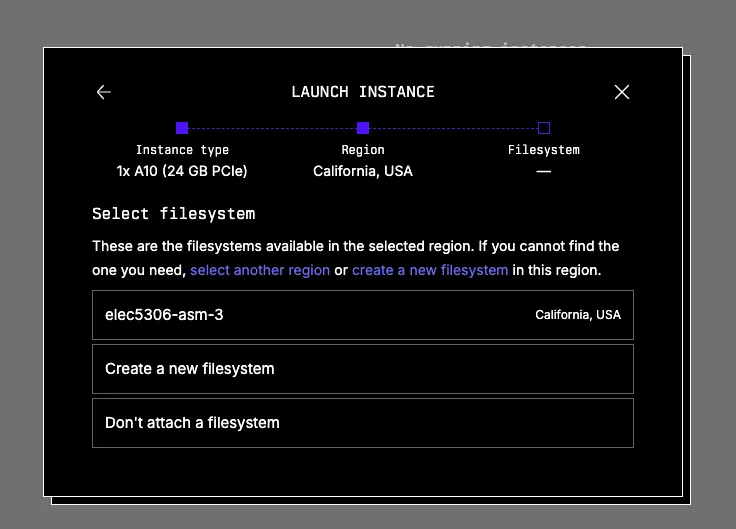Click the back arrow icon
Screen dimensions: 736x529
point(104,92)
